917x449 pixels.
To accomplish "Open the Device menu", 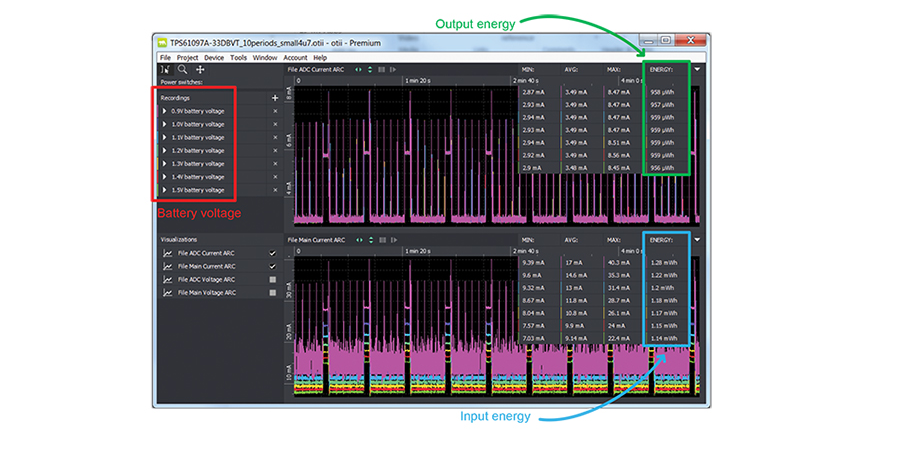I will click(x=214, y=58).
